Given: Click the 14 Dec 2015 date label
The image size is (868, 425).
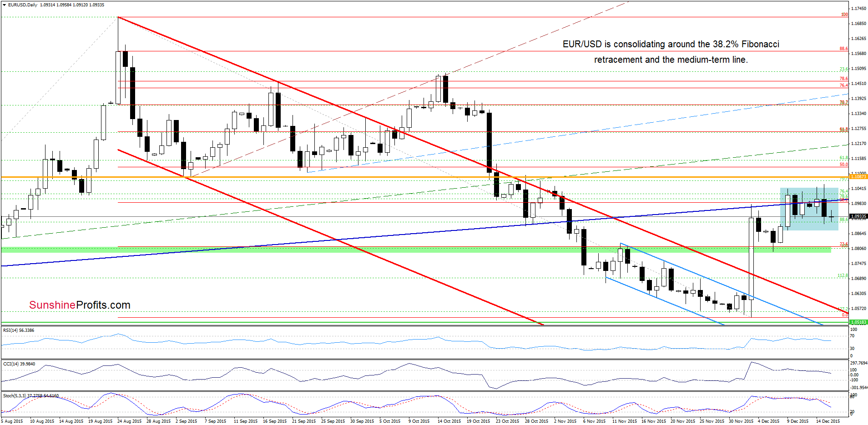Looking at the screenshot, I should point(828,421).
